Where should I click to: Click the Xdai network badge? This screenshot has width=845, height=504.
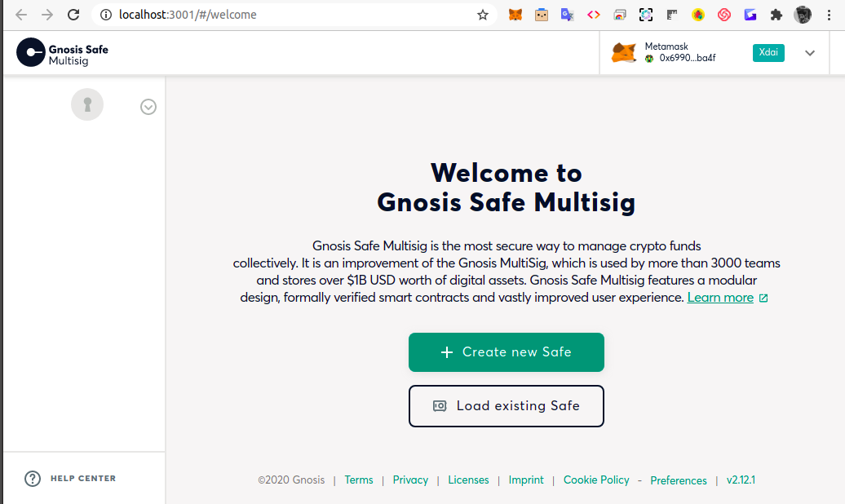point(768,52)
